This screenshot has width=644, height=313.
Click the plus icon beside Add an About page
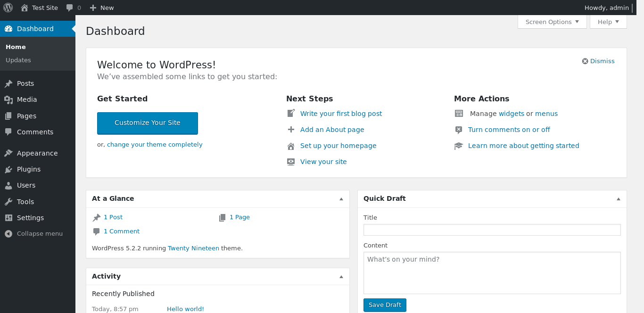(x=291, y=130)
